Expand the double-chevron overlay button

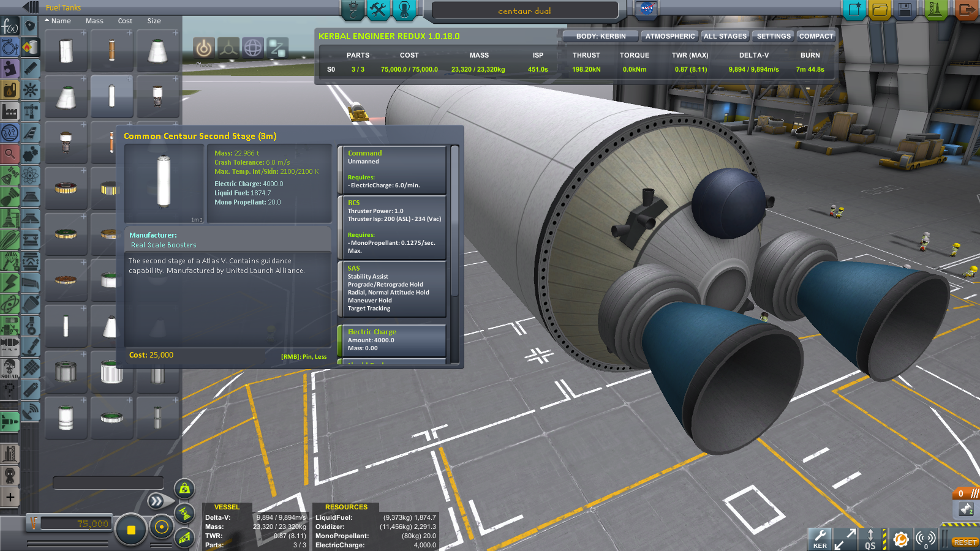(x=157, y=501)
